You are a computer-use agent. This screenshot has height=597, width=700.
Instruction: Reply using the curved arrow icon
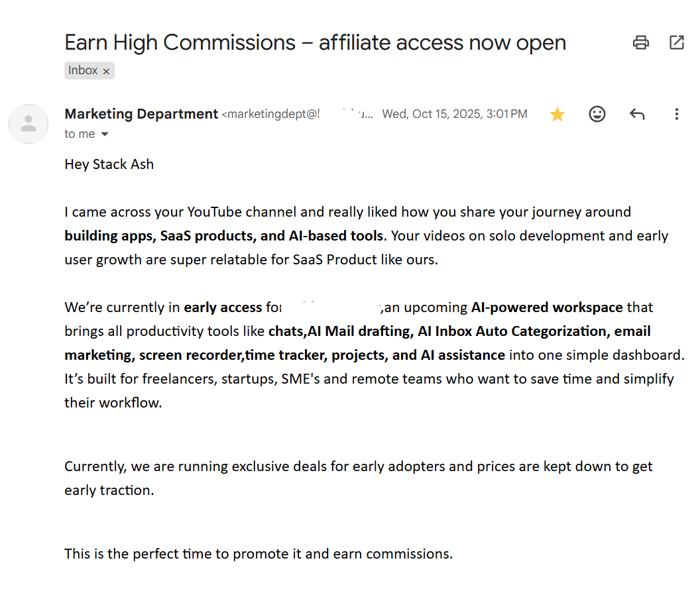(637, 114)
